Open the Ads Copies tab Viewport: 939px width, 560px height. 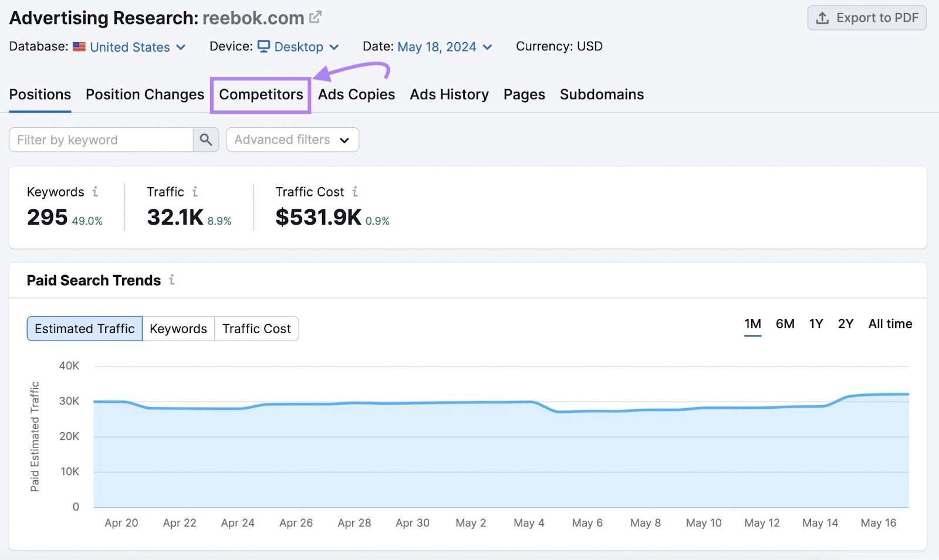pyautogui.click(x=356, y=94)
